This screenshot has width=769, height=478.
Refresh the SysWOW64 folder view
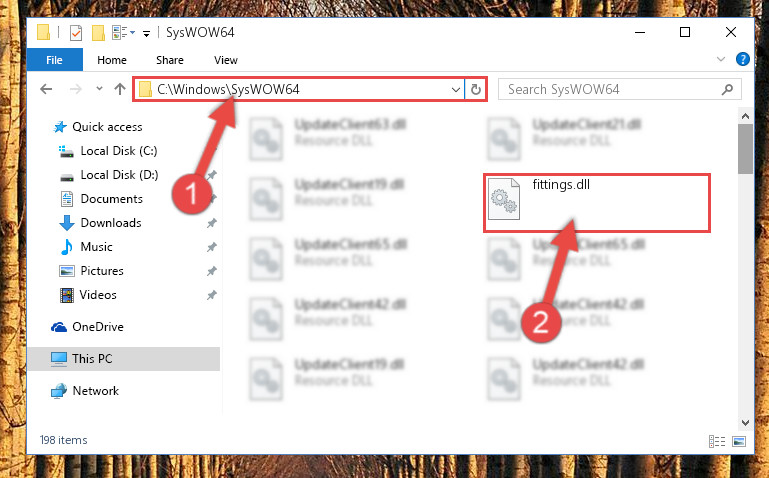[x=475, y=90]
